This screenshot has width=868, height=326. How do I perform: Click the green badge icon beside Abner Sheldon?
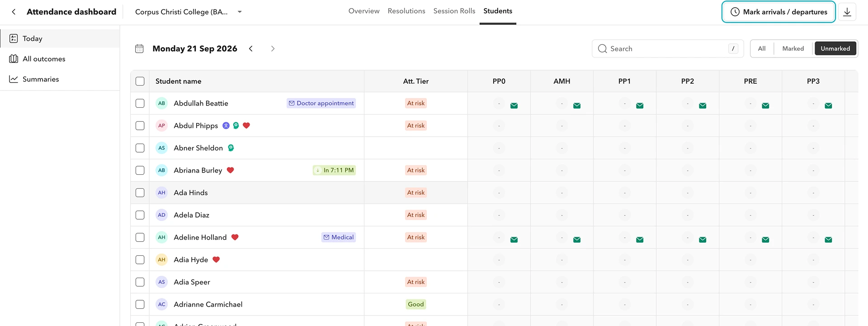click(x=231, y=148)
